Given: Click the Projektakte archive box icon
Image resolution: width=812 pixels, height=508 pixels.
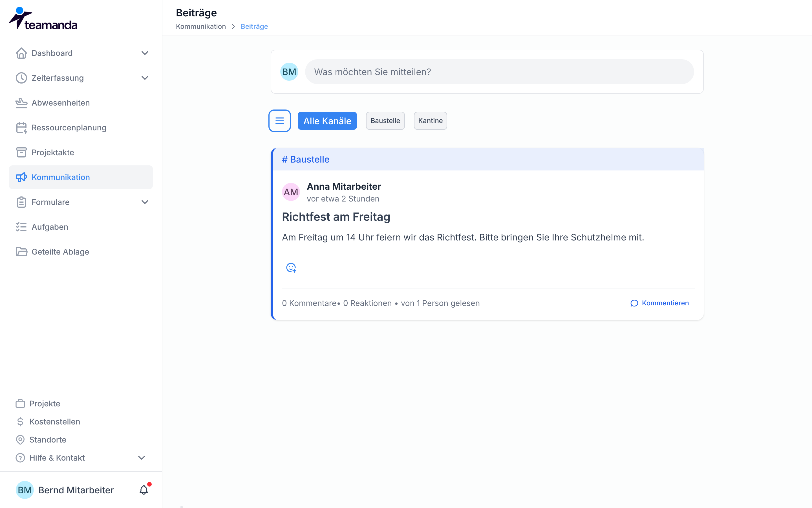Looking at the screenshot, I should pyautogui.click(x=21, y=152).
